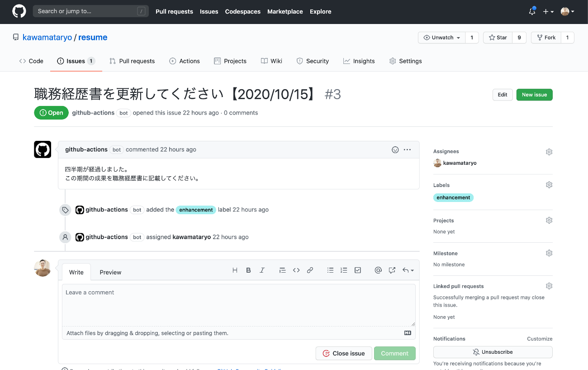The image size is (588, 370).
Task: Open the Assignees gear settings
Action: click(x=549, y=152)
